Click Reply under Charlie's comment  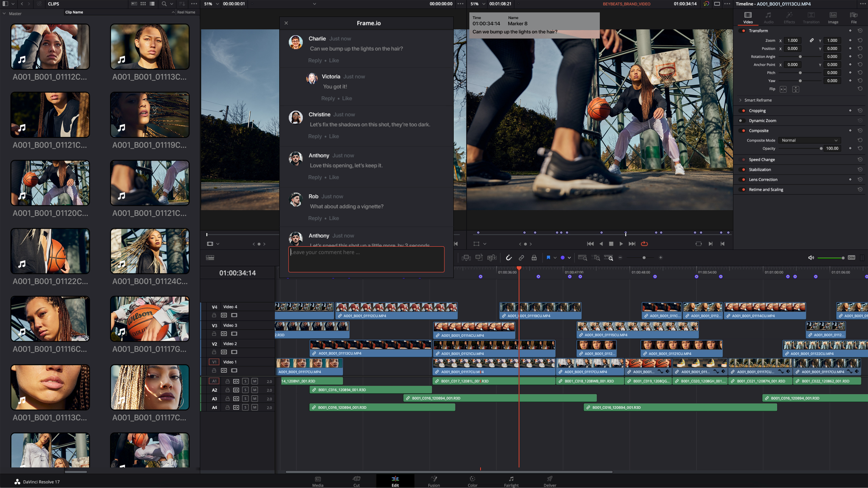tap(315, 60)
